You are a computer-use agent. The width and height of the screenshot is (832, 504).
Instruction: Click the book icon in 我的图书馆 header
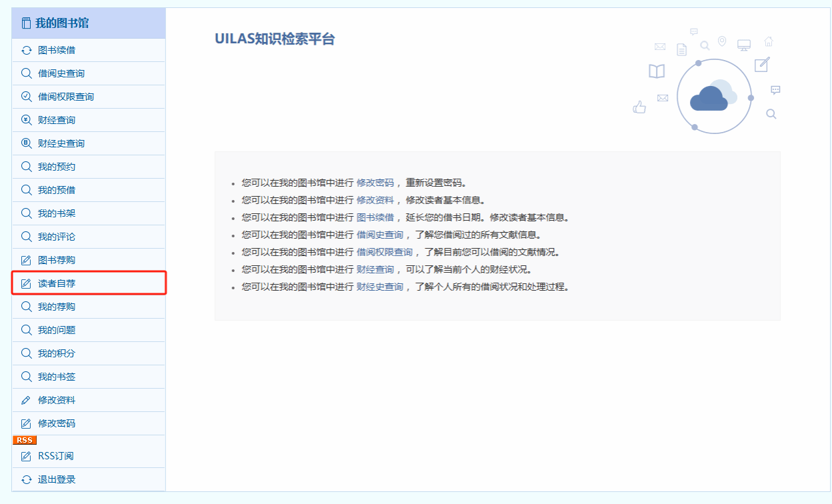coord(26,23)
